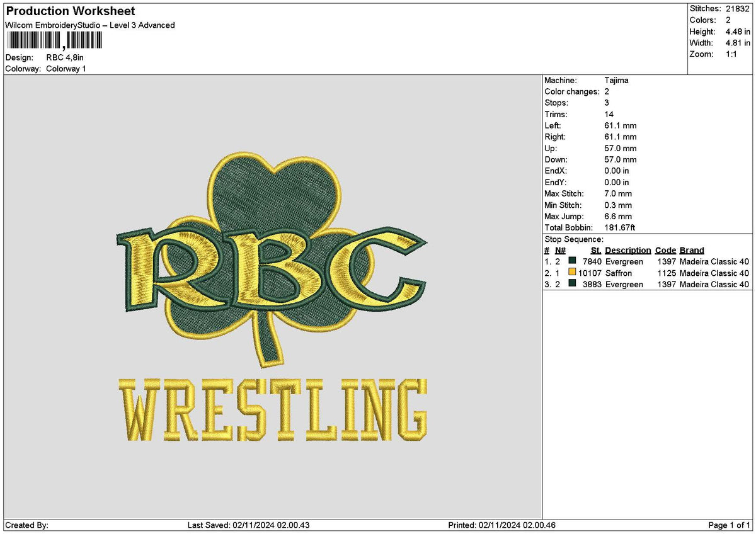This screenshot has width=756, height=534.
Task: Click the Stitches count 21832
Action: [x=737, y=9]
